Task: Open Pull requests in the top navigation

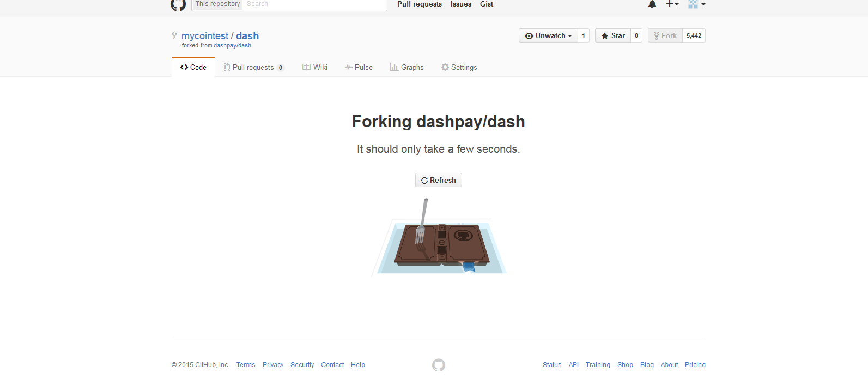Action: (420, 4)
